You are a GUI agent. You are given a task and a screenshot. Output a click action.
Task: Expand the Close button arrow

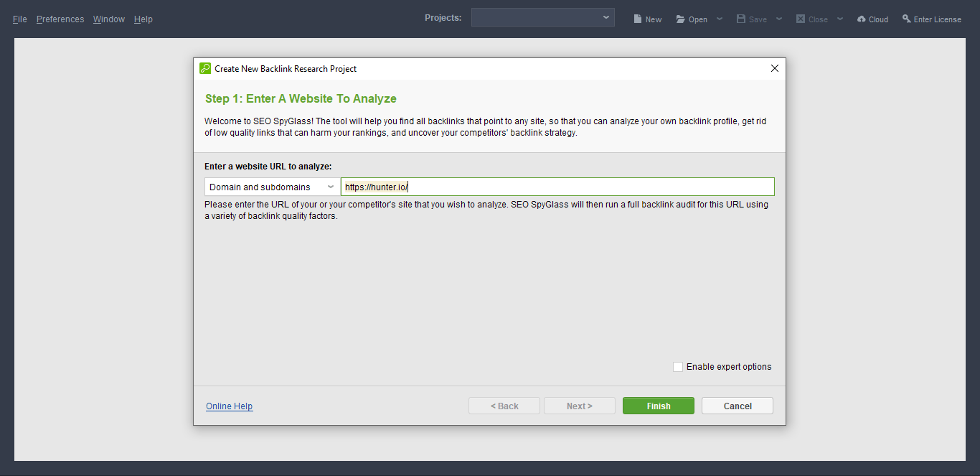coord(840,19)
